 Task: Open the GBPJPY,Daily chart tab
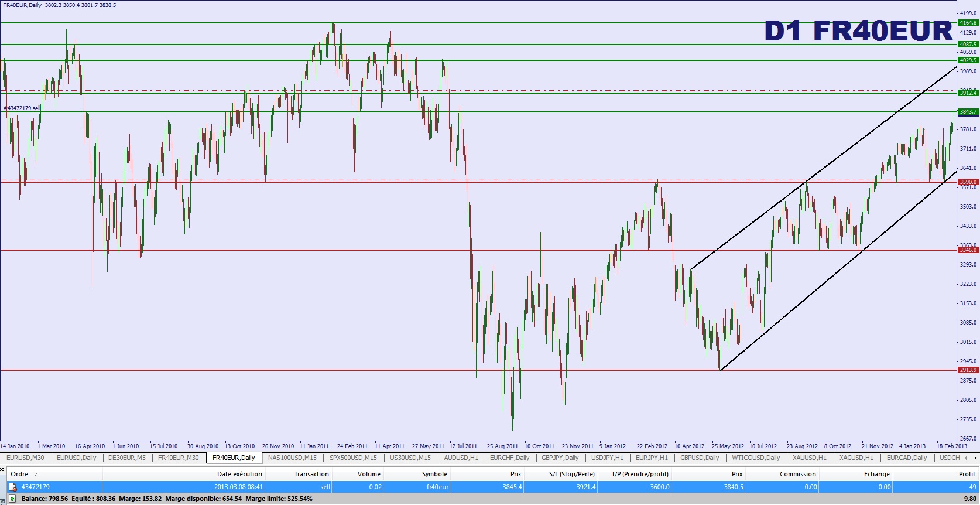tap(560, 458)
